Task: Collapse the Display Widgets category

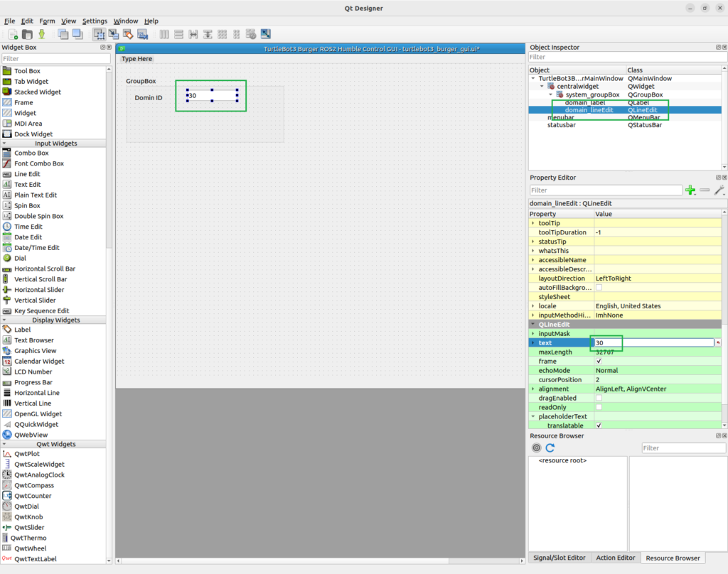Action: pos(5,320)
